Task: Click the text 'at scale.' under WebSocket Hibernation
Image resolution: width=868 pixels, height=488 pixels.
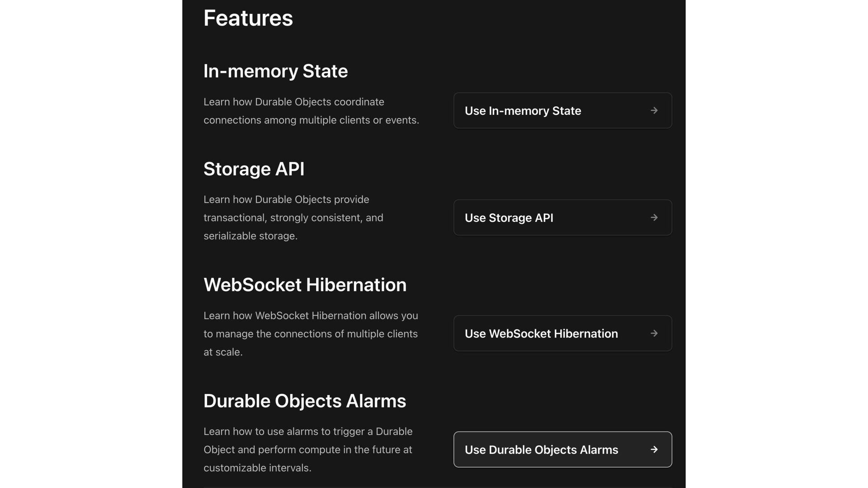Action: [223, 352]
